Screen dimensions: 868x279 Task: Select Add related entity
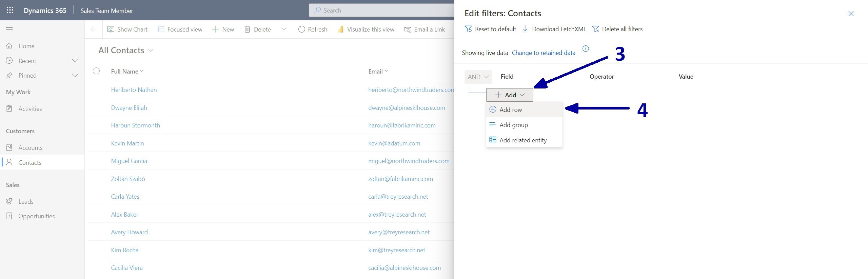click(x=524, y=140)
